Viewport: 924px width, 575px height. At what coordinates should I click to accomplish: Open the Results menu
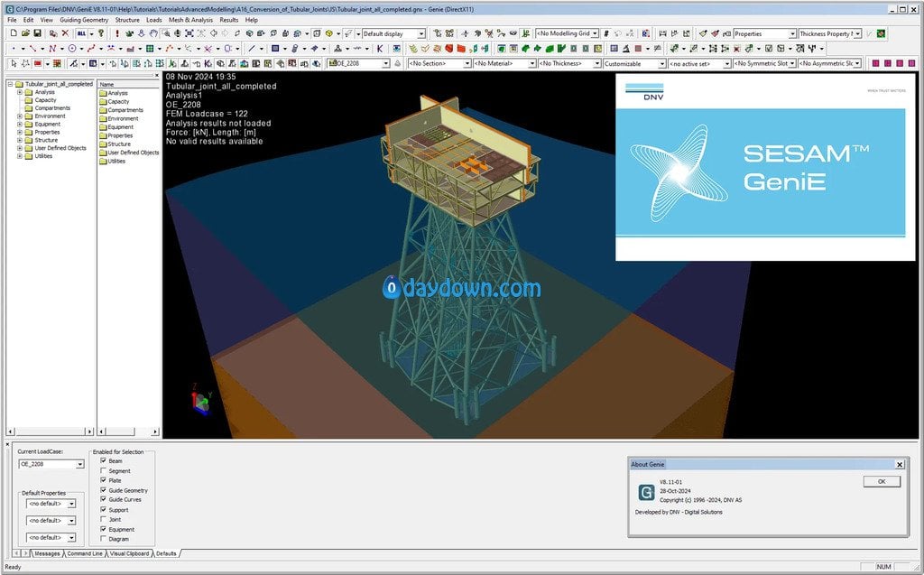click(228, 20)
